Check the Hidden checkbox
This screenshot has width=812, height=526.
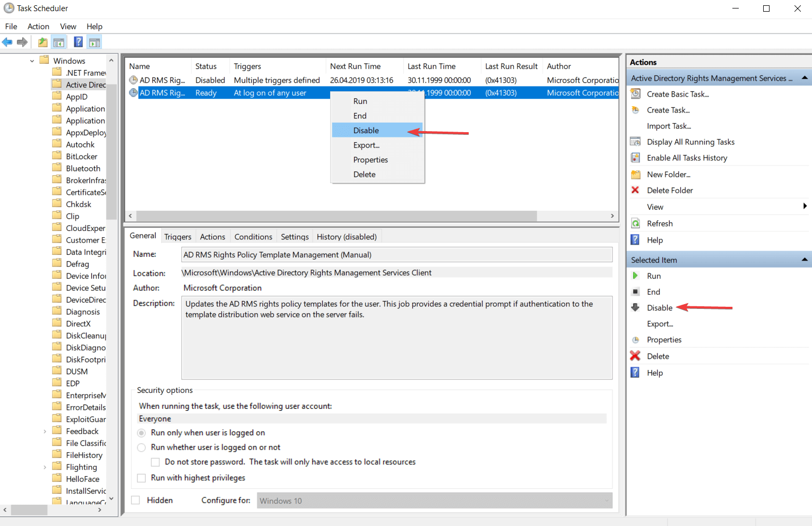[x=135, y=500]
